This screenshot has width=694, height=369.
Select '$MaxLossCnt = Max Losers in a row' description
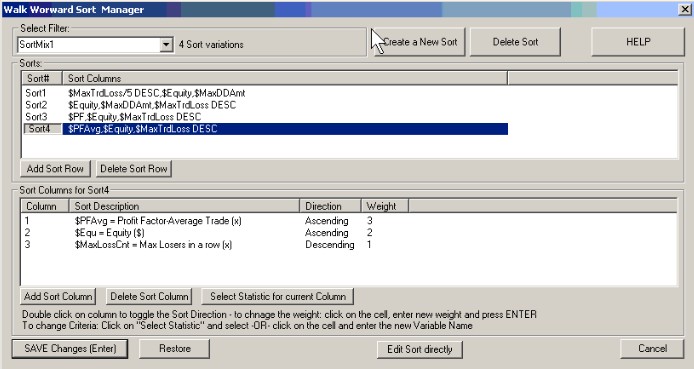[153, 245]
